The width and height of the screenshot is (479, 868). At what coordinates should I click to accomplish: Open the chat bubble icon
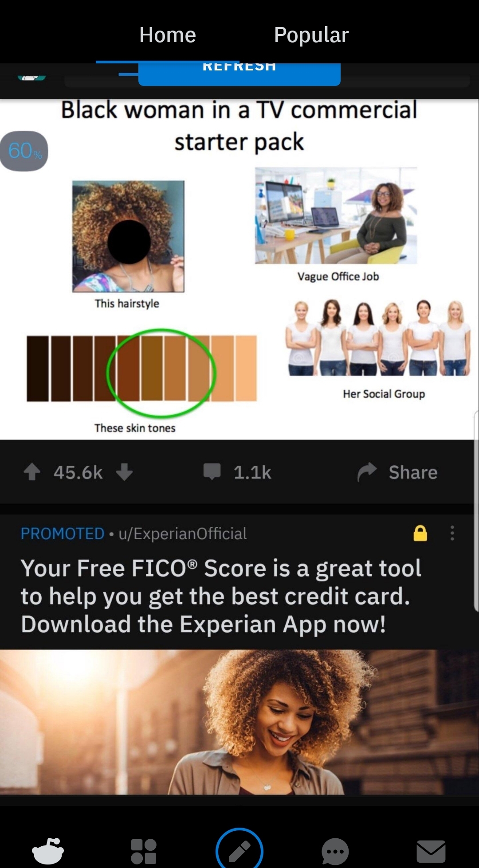coord(335,851)
